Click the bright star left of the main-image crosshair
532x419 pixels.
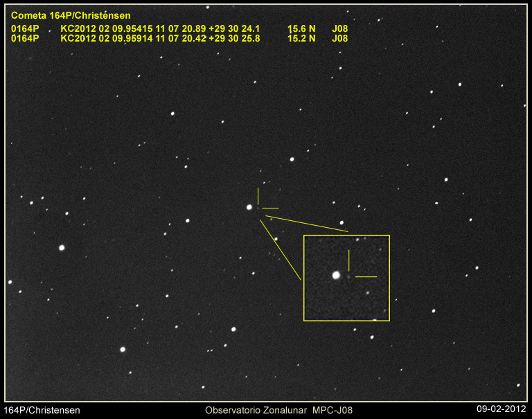click(249, 206)
